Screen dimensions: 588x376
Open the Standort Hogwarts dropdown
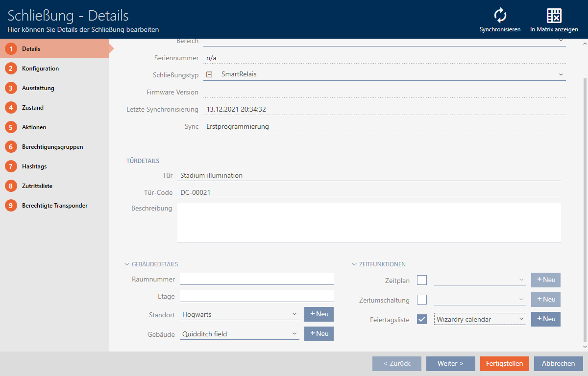tap(240, 314)
